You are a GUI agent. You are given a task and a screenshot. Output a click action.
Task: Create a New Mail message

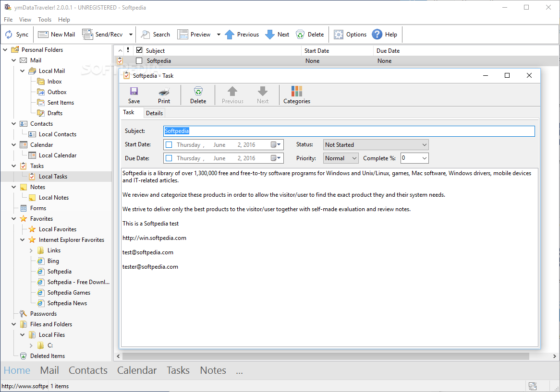[x=56, y=35]
